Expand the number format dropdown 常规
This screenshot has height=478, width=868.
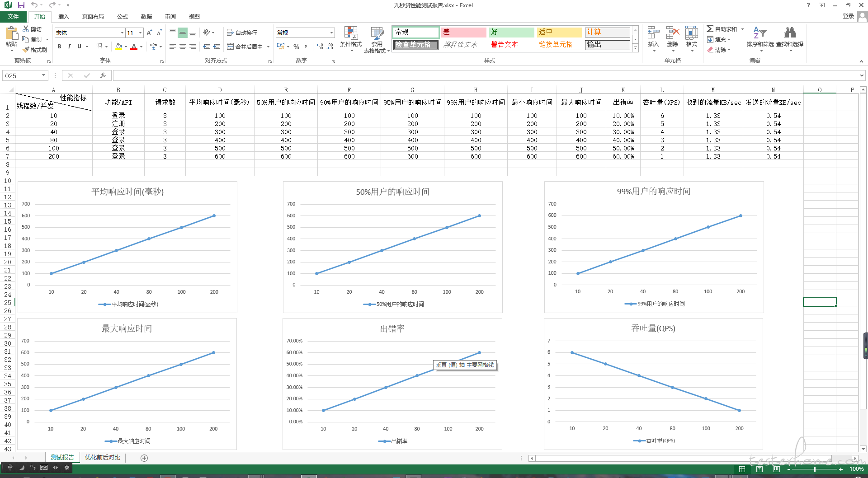(x=331, y=33)
